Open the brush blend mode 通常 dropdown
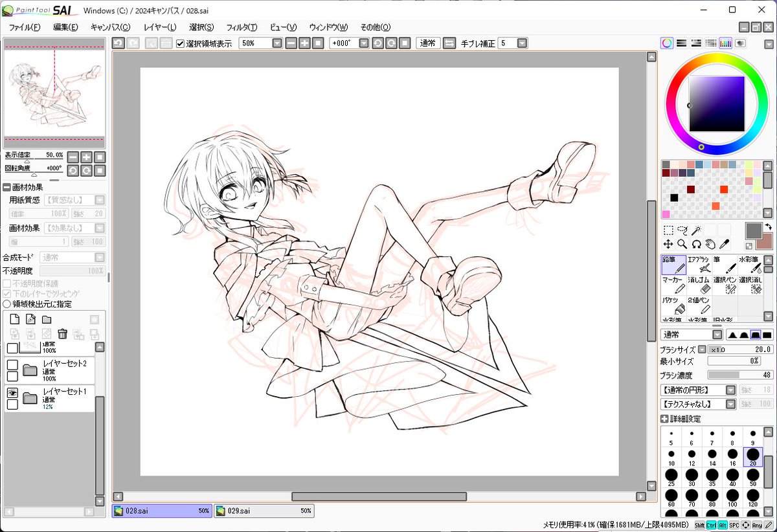Image resolution: width=777 pixels, height=532 pixels. (x=717, y=335)
